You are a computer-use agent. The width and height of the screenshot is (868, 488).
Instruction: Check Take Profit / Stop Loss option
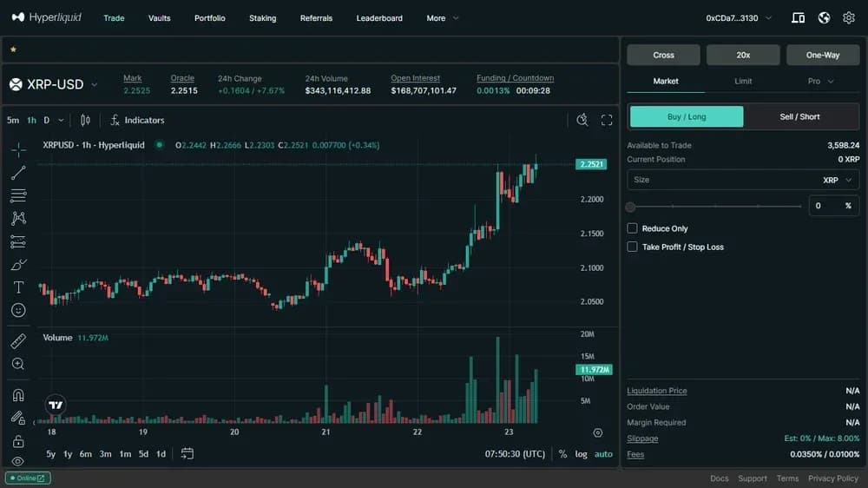click(633, 247)
